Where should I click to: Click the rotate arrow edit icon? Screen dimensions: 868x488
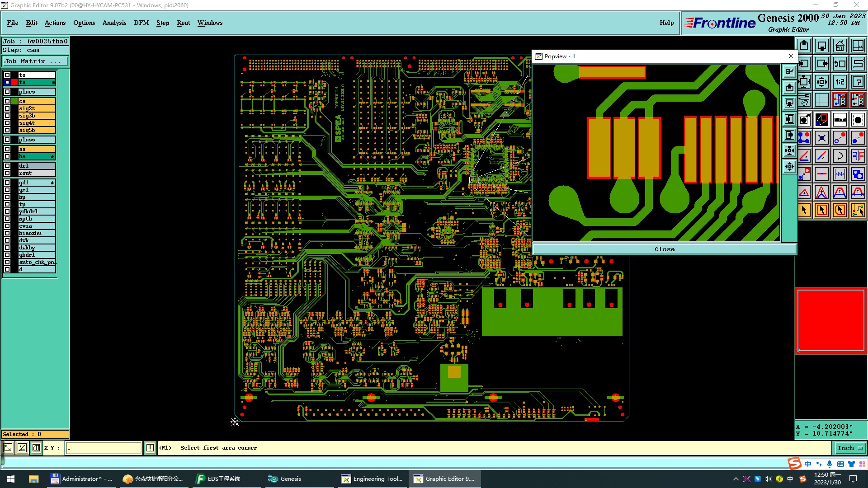tap(840, 156)
